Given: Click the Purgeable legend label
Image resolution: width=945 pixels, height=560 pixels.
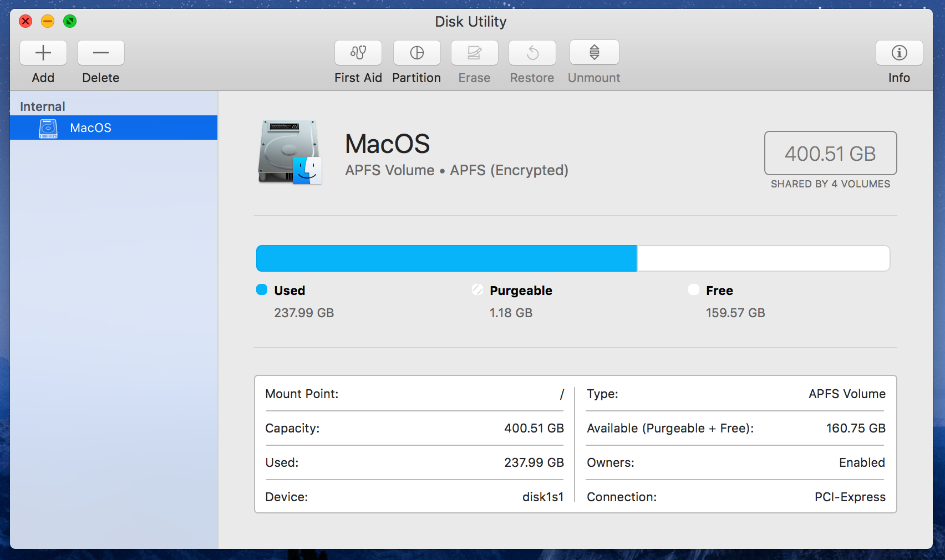Looking at the screenshot, I should click(521, 291).
